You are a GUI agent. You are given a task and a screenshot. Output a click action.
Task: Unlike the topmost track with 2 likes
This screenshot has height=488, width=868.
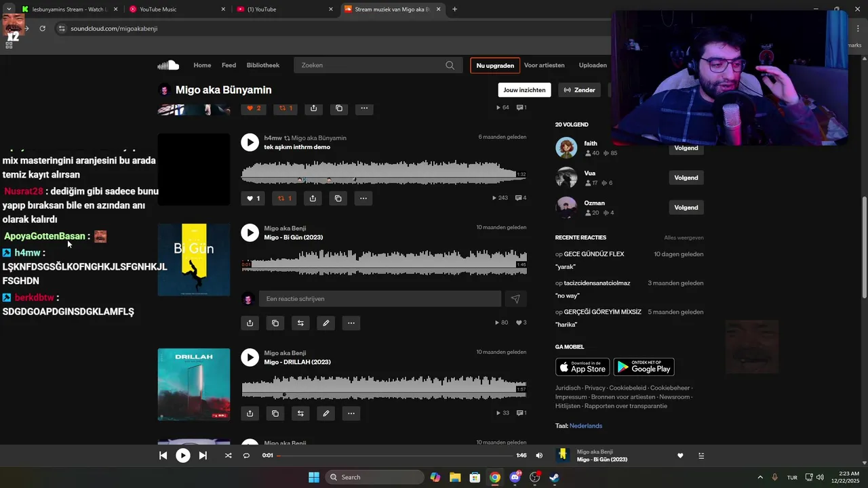(254, 108)
